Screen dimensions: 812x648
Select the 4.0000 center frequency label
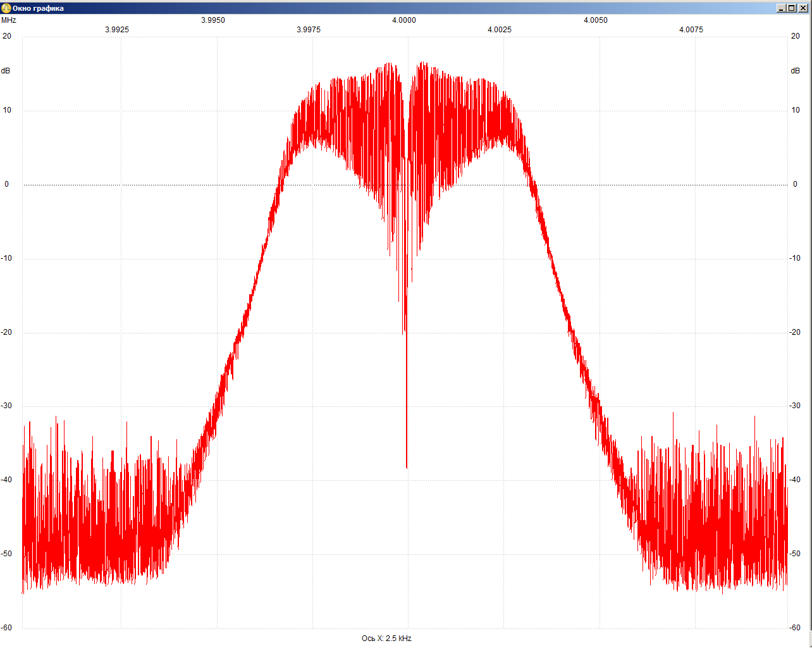click(x=404, y=20)
